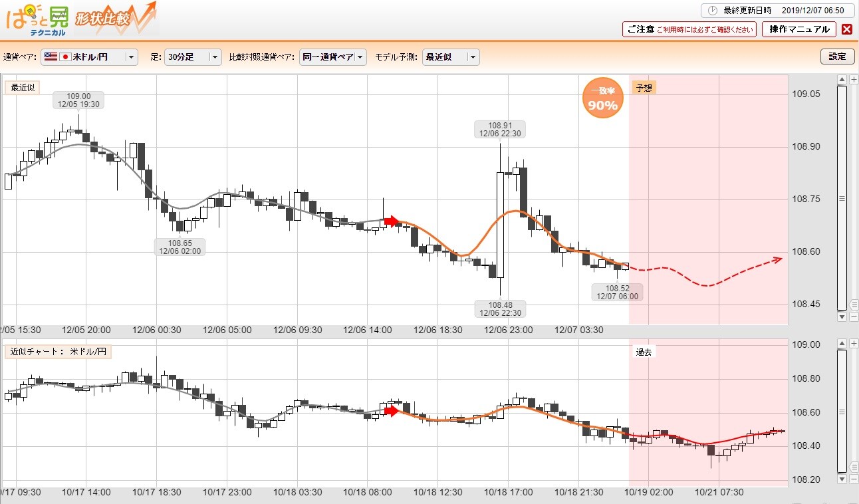This screenshot has width=859, height=504.
Task: Click the upper chart scroll-down arrow
Action: pyautogui.click(x=842, y=317)
